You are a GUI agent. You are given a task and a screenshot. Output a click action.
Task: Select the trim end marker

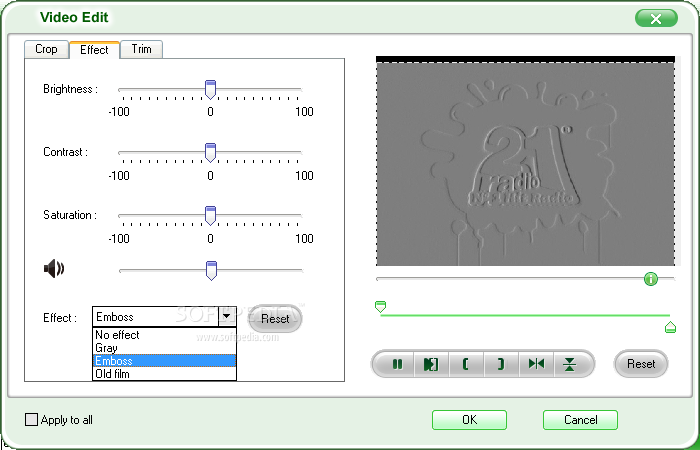[x=670, y=327]
